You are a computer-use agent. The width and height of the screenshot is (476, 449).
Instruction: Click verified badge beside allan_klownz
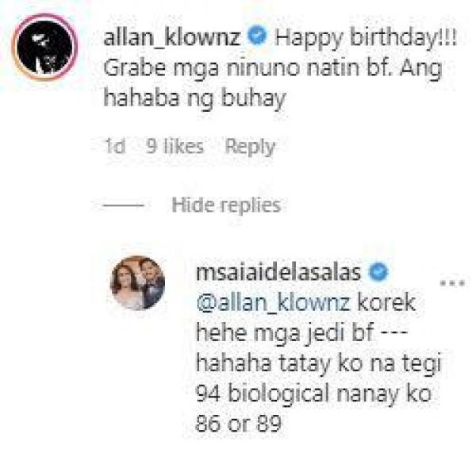[x=257, y=36]
